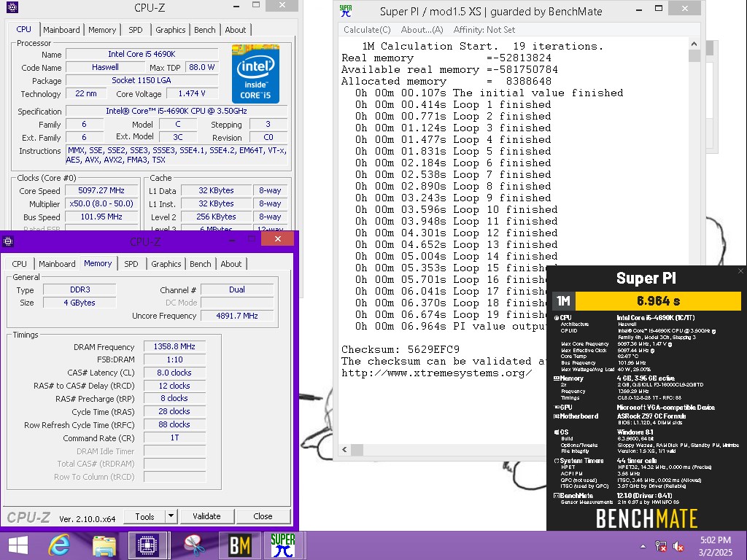Select the Multiplier value x50.0 (8.0 - 50.0)
The image size is (747, 560).
click(101, 204)
